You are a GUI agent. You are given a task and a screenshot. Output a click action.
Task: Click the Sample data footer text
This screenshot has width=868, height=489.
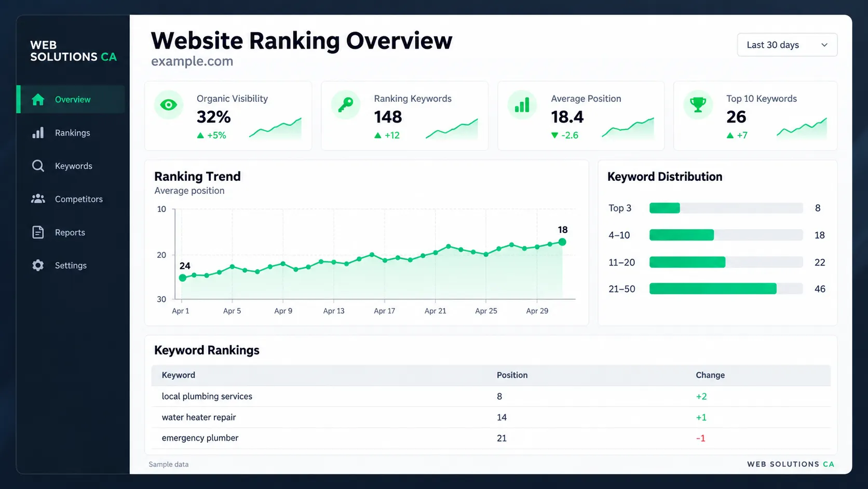(x=169, y=465)
